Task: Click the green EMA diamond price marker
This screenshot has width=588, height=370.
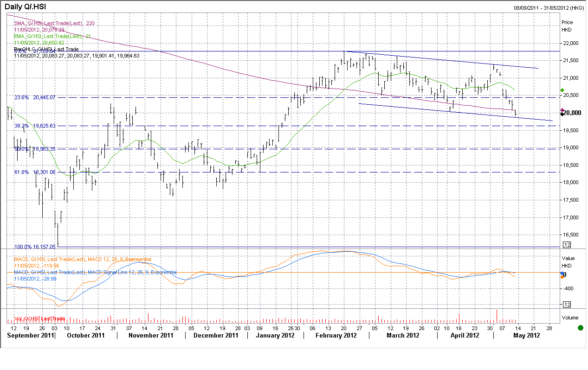Action: point(562,90)
